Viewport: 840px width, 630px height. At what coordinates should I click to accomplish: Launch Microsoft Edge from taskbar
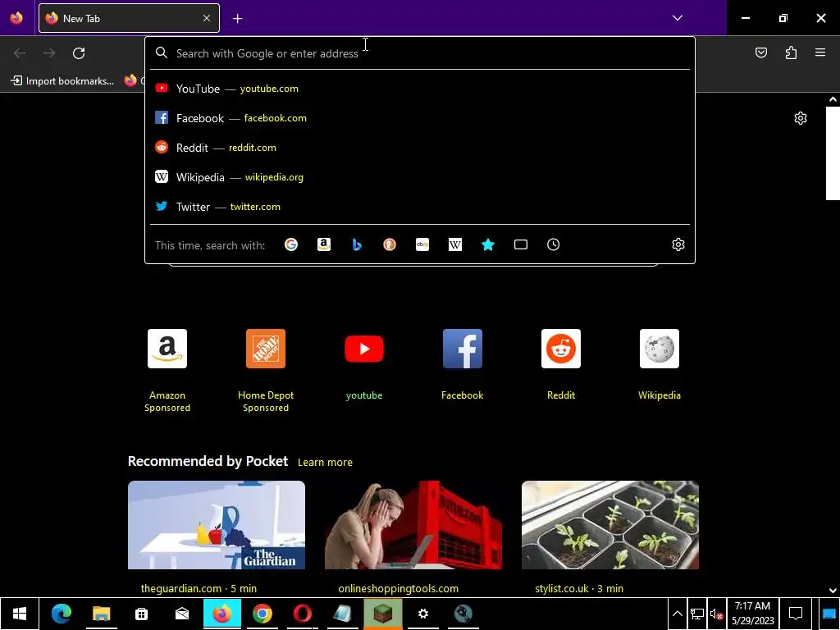click(61, 614)
